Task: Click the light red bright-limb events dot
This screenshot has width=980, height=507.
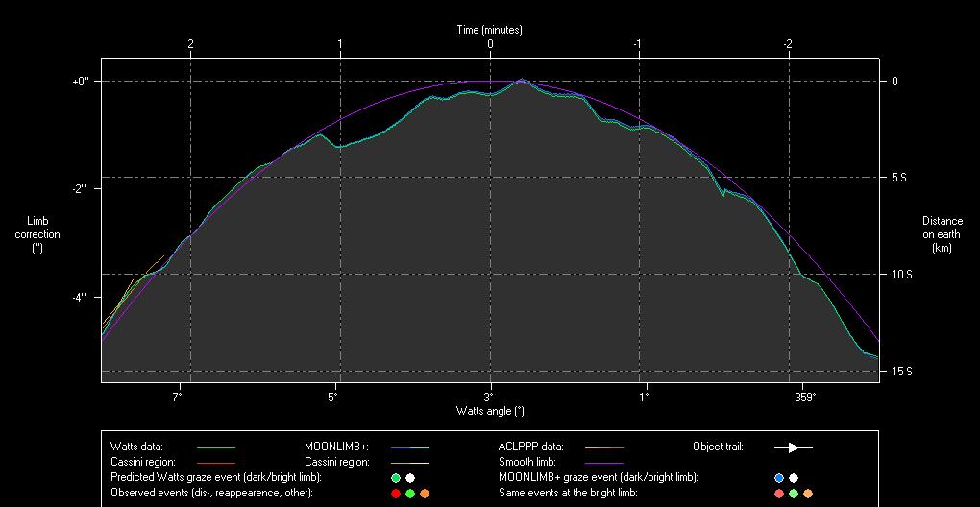Action: (779, 494)
